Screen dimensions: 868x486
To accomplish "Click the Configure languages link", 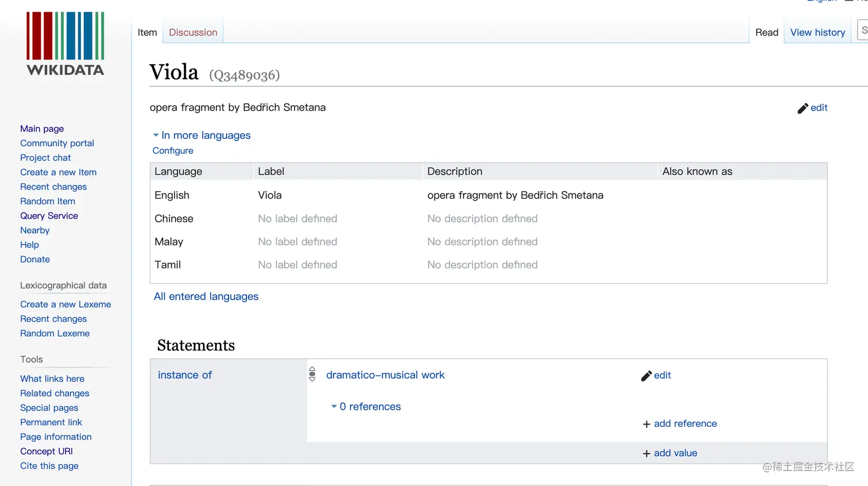I will 173,150.
